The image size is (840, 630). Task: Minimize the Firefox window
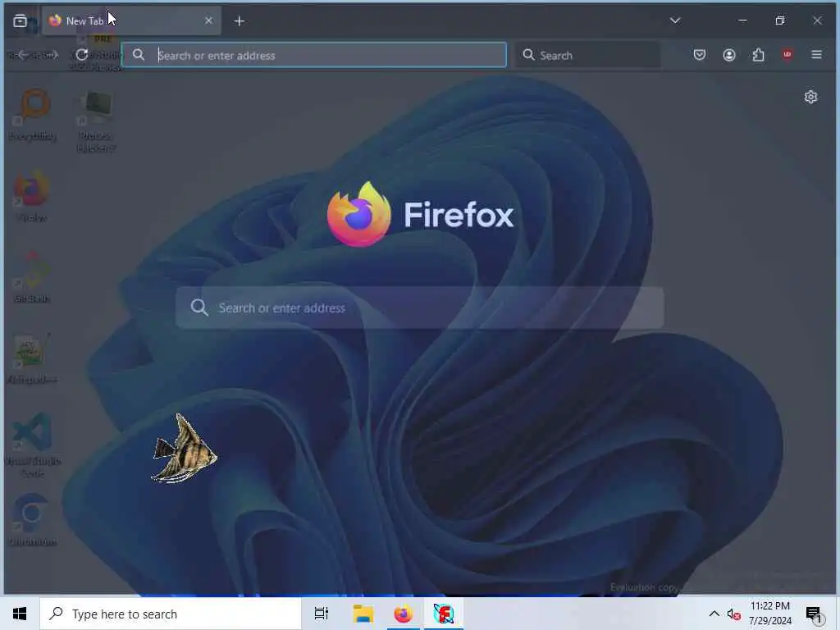pos(742,21)
